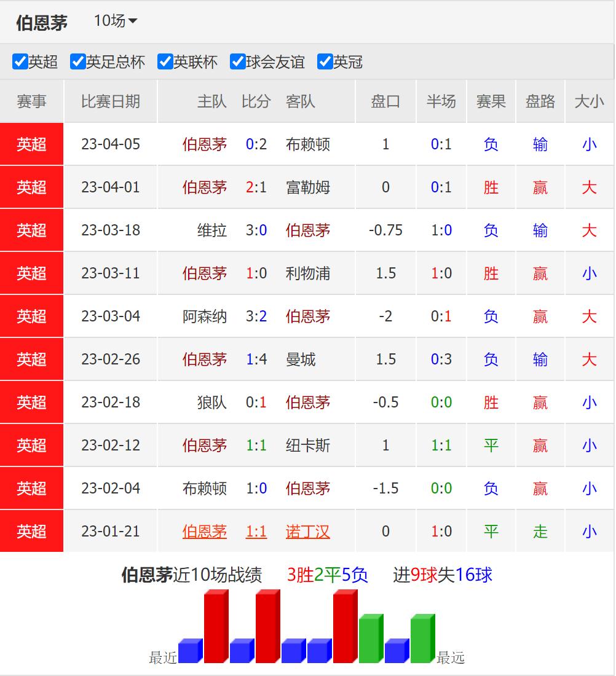
Task: Uncheck the 英足总杯 filter checkbox
Action: [x=78, y=62]
